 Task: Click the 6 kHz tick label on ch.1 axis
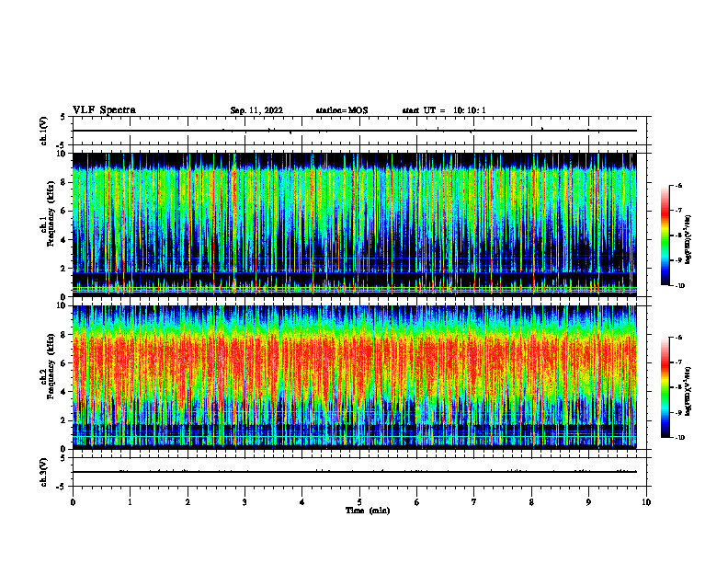[x=64, y=212]
